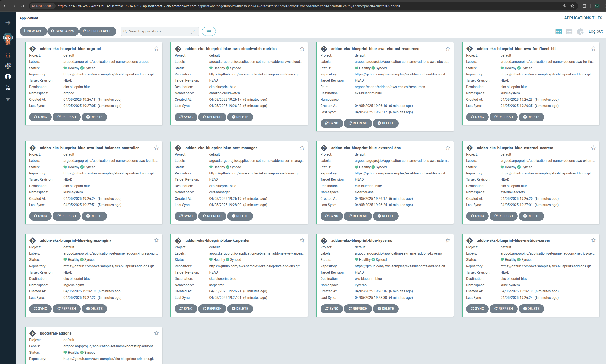Image resolution: width=606 pixels, height=364 pixels.
Task: Star the bootstrap-addons application
Action: coord(157,333)
